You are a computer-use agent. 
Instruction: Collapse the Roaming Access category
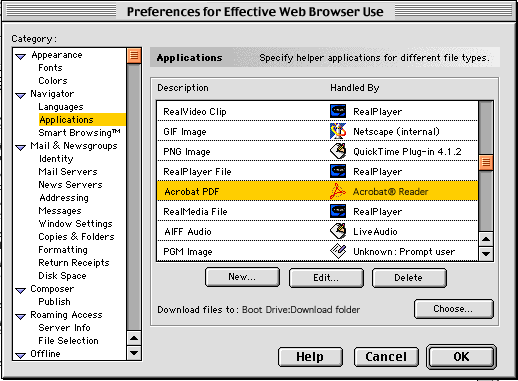click(21, 316)
